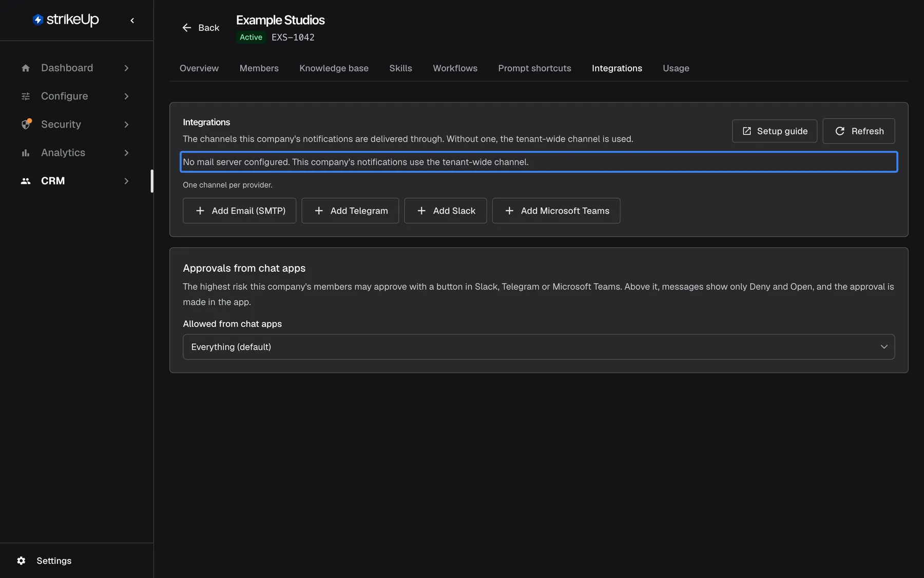Expand the Configure menu chevron
Viewport: 924px width, 578px height.
[x=126, y=96]
